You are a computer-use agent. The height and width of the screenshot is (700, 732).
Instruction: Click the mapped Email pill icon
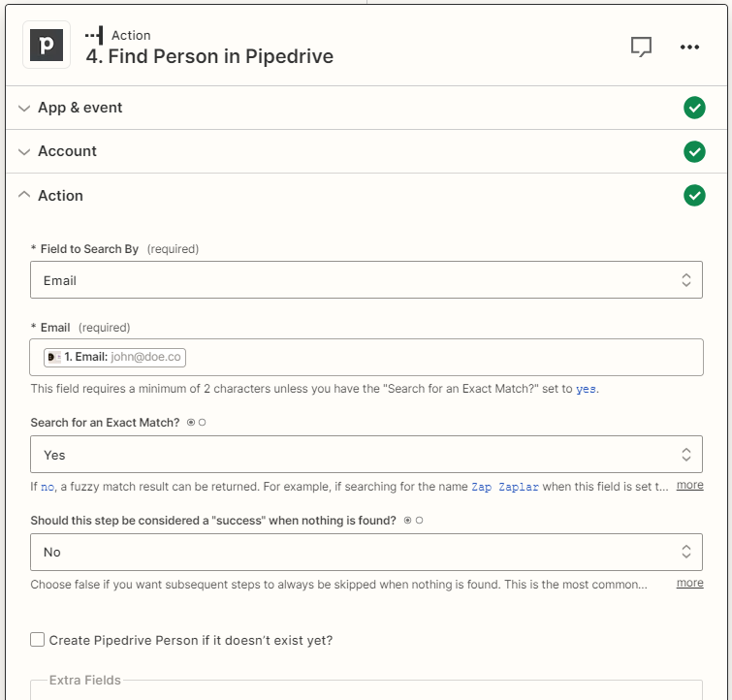[x=53, y=357]
